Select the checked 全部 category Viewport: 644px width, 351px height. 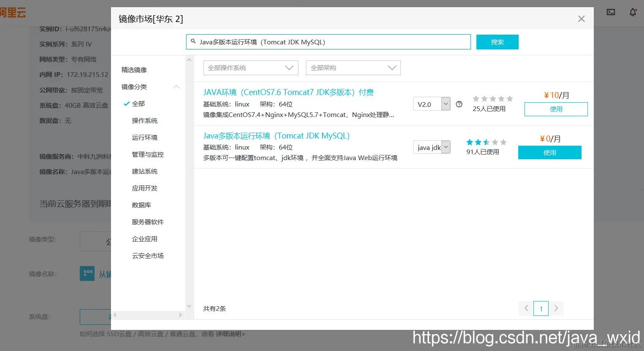tap(138, 103)
